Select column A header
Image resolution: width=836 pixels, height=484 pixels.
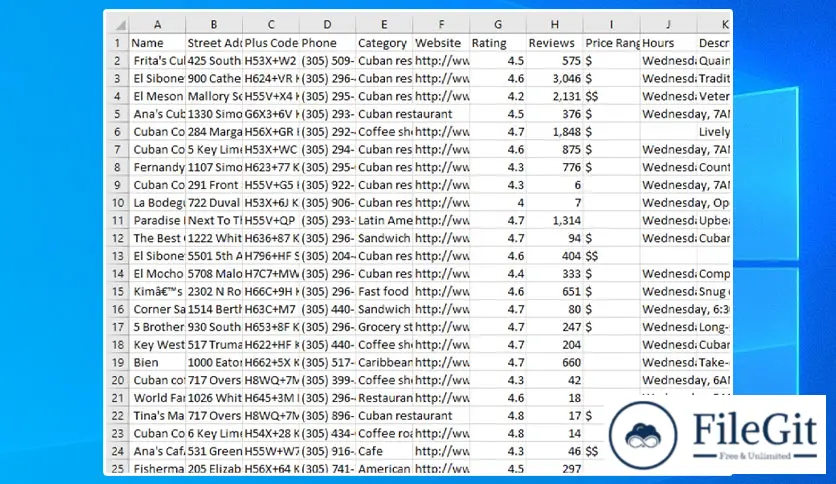[157, 25]
